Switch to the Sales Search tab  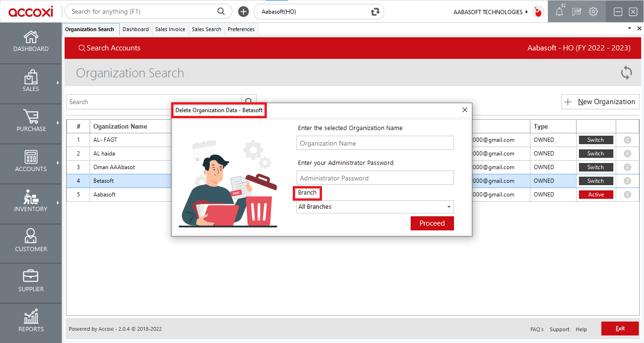coord(206,29)
